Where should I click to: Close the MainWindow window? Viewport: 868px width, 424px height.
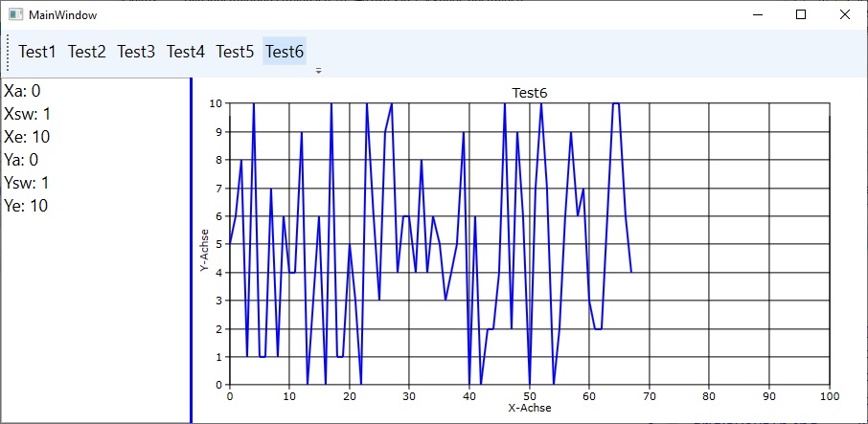[x=845, y=15]
